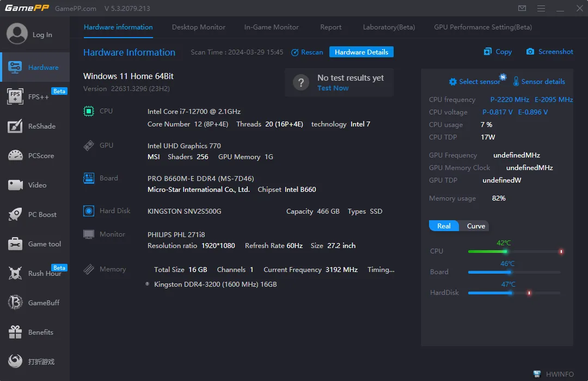Screen dimensions: 588x381
Task: Click the messages envelope icon in title bar
Action: click(522, 8)
